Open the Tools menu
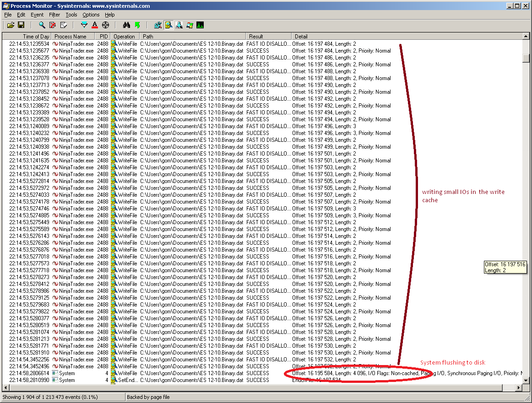532x403 pixels. 71,15
